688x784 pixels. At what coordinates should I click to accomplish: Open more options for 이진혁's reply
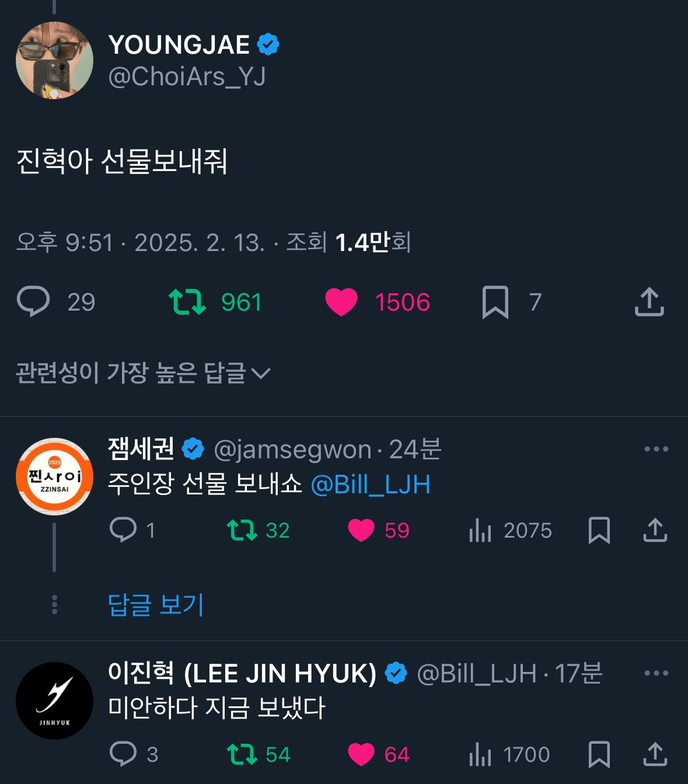(656, 673)
